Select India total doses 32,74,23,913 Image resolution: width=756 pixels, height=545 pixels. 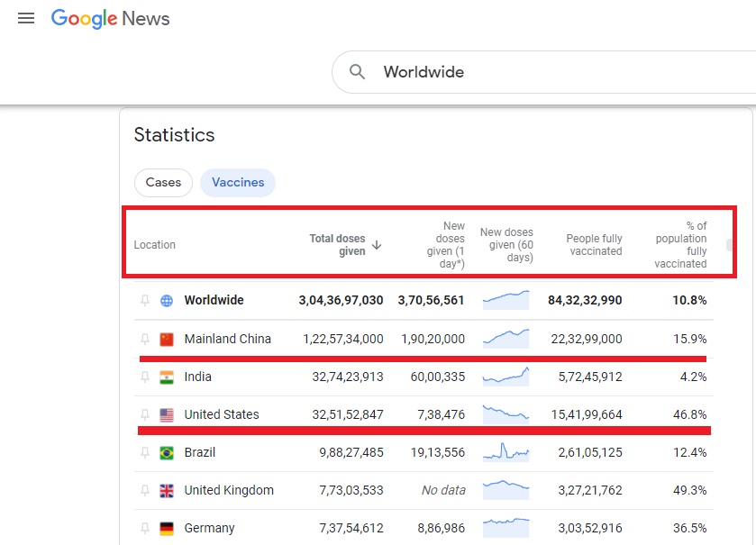pyautogui.click(x=348, y=377)
